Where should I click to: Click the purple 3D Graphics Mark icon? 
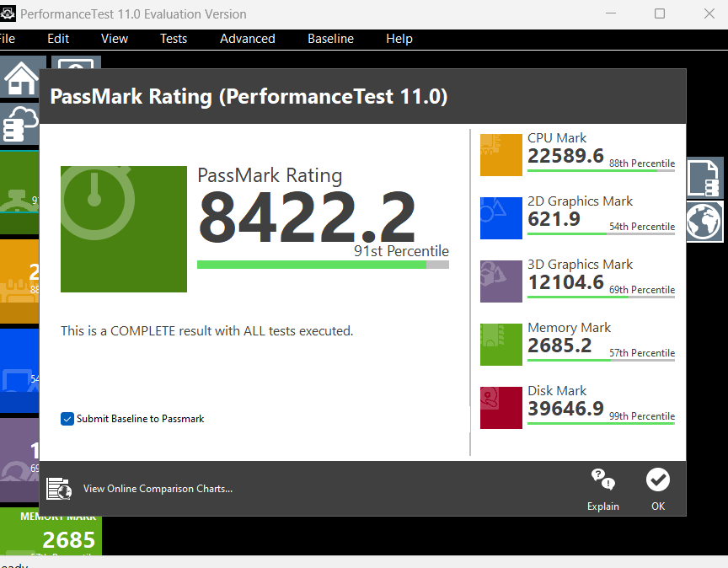coord(501,281)
